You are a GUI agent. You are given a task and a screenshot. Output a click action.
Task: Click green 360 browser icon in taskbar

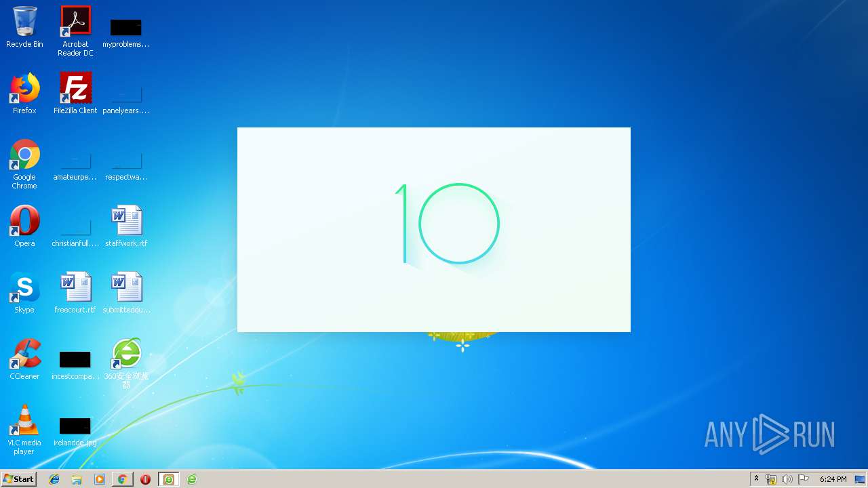[x=192, y=479]
